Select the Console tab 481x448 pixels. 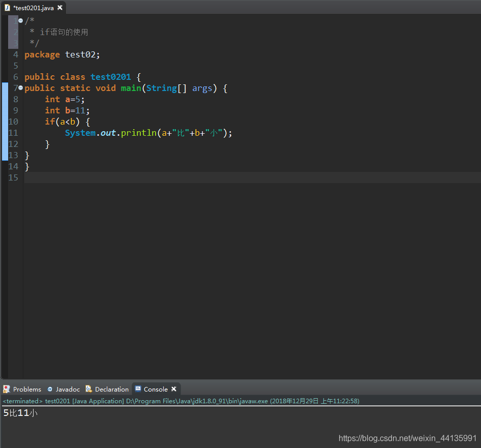[x=156, y=389]
